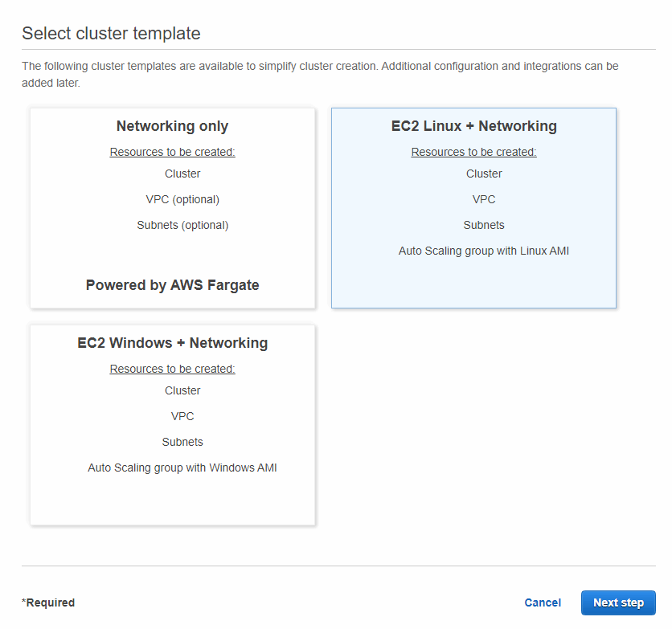Cancel the cluster creation

[x=543, y=602]
